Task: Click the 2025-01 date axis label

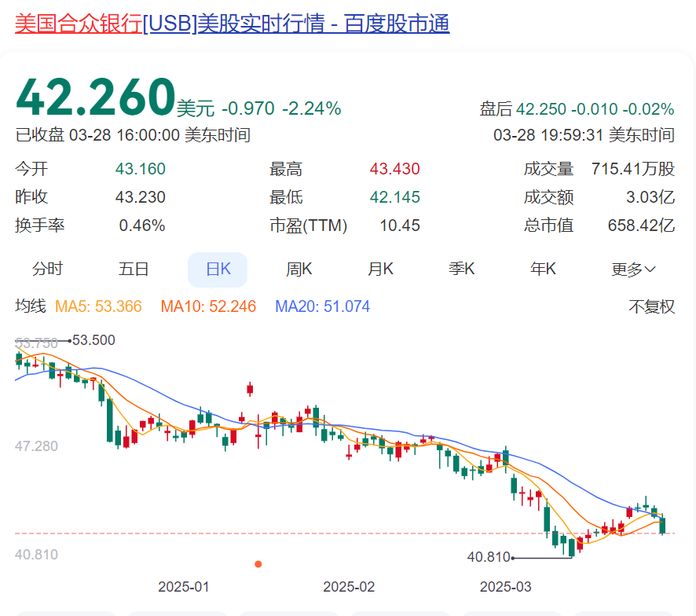Action: (183, 587)
